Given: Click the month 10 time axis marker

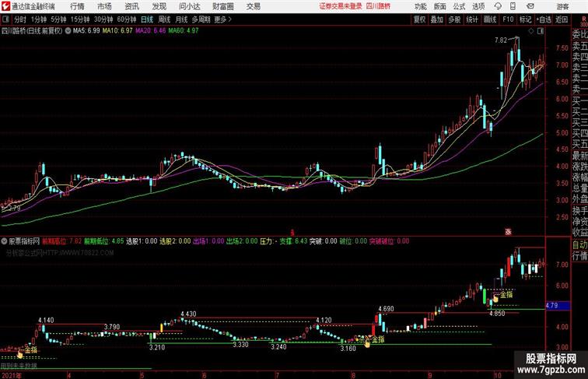Looking at the screenshot, I should (x=498, y=375).
